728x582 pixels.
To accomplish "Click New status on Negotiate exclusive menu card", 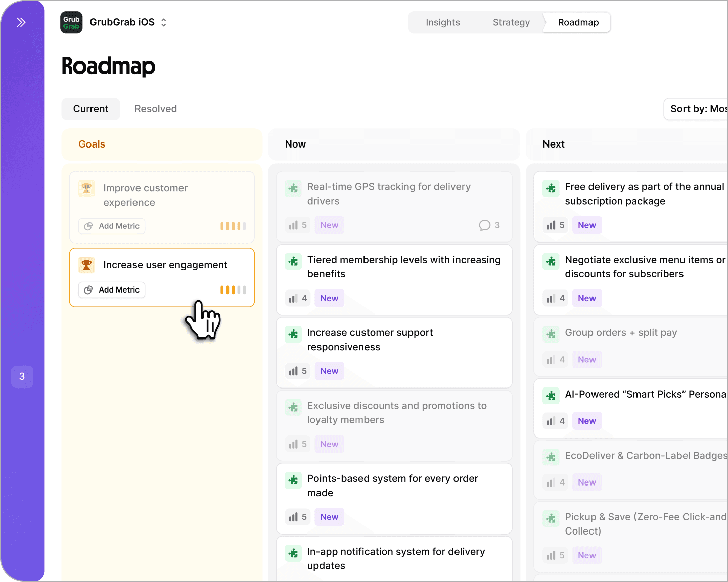I will 587,298.
